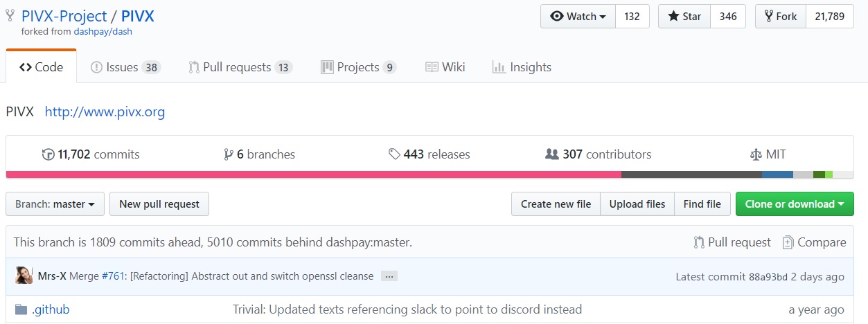This screenshot has width=868, height=324.
Task: Expand the commit message ellipsis button
Action: click(x=389, y=276)
